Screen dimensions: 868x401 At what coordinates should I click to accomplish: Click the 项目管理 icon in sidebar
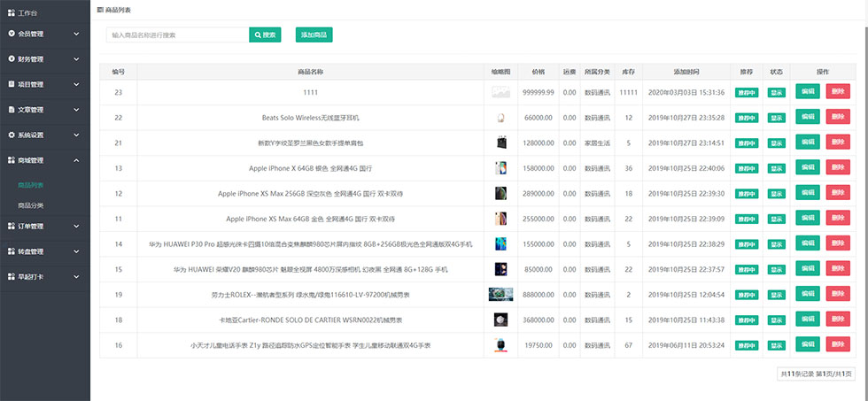pos(12,84)
